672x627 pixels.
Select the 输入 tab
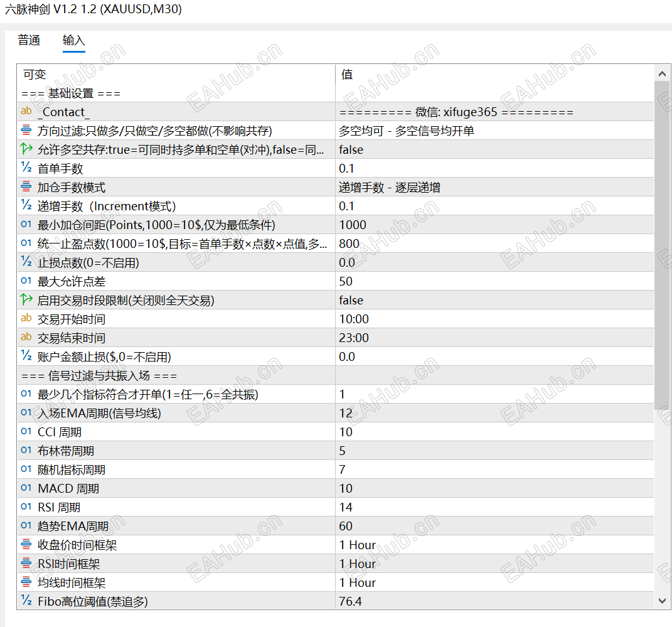pyautogui.click(x=73, y=40)
